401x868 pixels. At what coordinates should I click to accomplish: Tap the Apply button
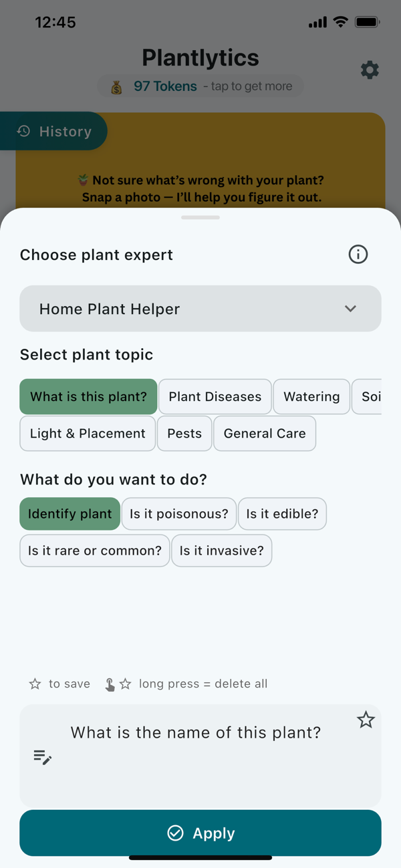[200, 833]
